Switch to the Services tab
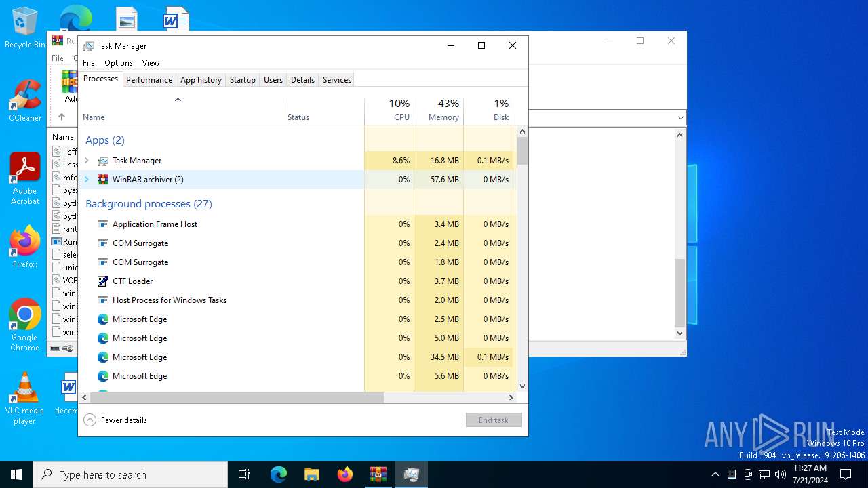This screenshot has width=868, height=488. pos(337,80)
